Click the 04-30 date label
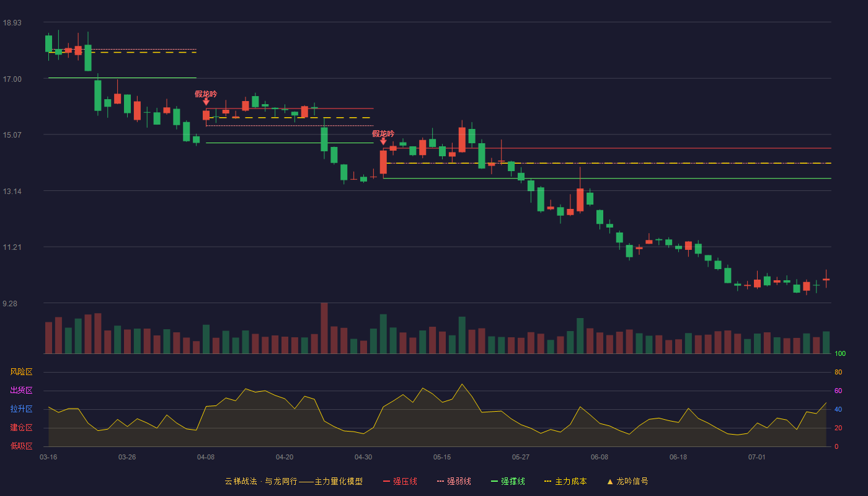Viewport: 868px width, 496px height. (363, 457)
